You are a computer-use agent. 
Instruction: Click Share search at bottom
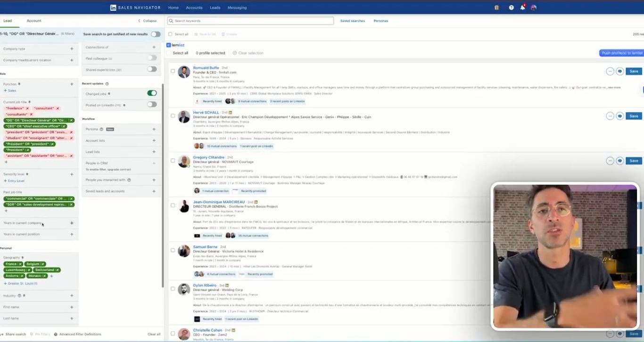pyautogui.click(x=13, y=334)
